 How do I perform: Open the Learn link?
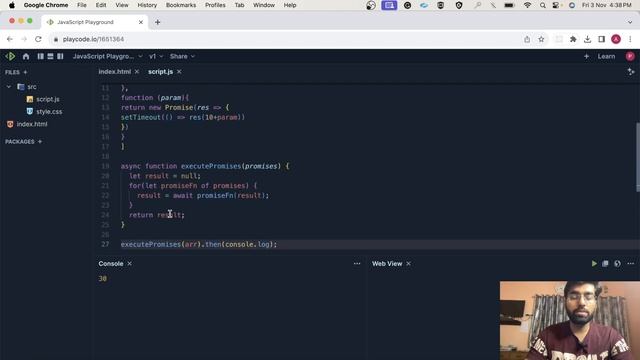[x=606, y=56]
